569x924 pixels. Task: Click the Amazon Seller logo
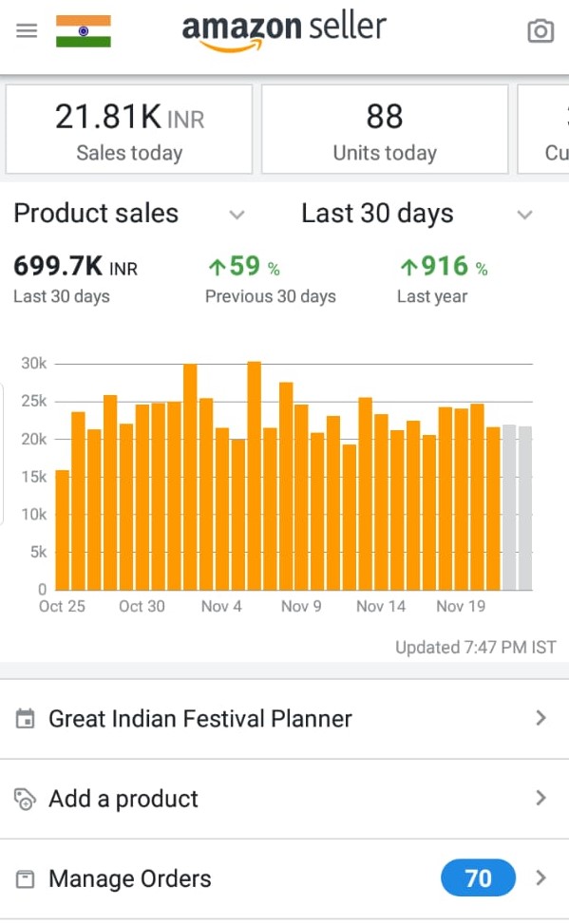[x=284, y=31]
